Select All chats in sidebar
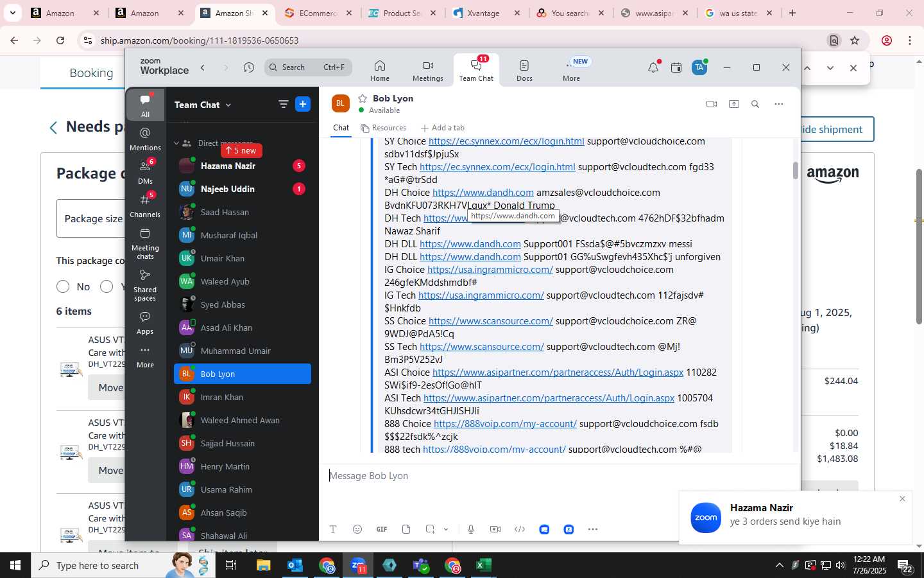The image size is (924, 578). [146, 105]
